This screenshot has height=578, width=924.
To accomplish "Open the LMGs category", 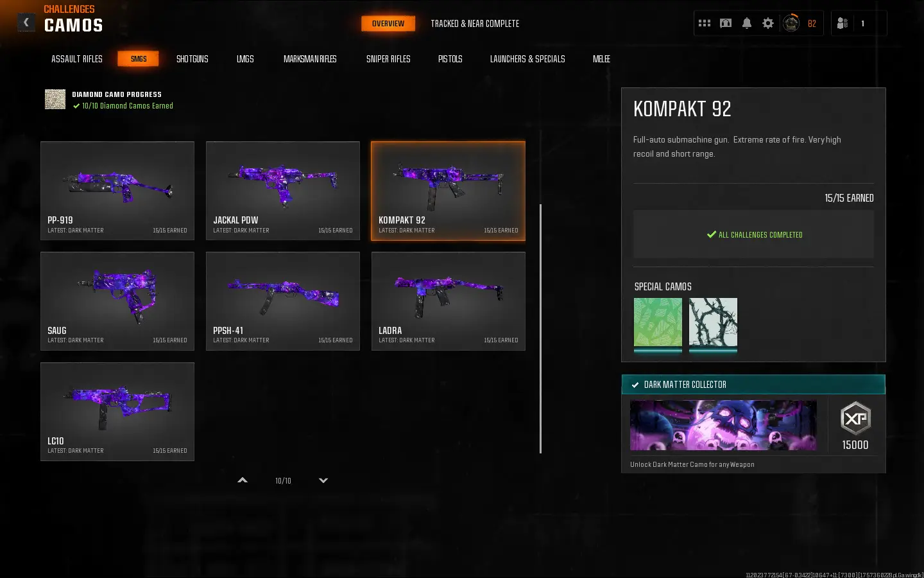I will click(x=245, y=59).
